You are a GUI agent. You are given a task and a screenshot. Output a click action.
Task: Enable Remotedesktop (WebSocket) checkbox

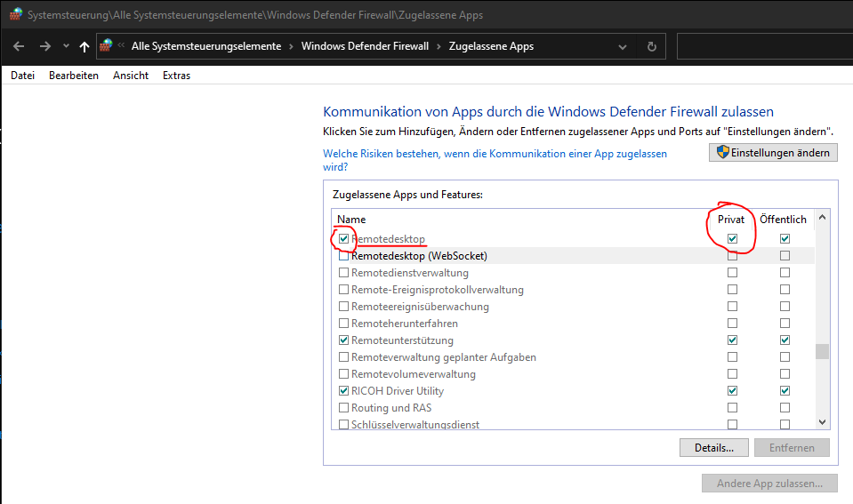(x=344, y=255)
